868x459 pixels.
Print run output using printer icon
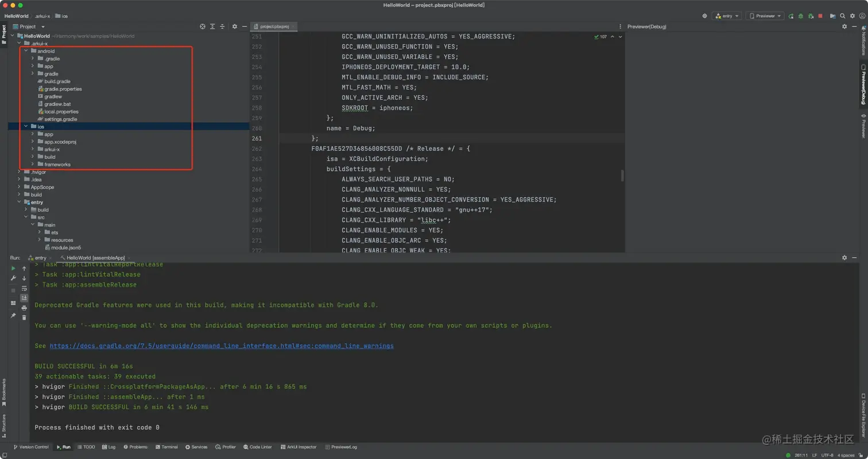(x=24, y=308)
